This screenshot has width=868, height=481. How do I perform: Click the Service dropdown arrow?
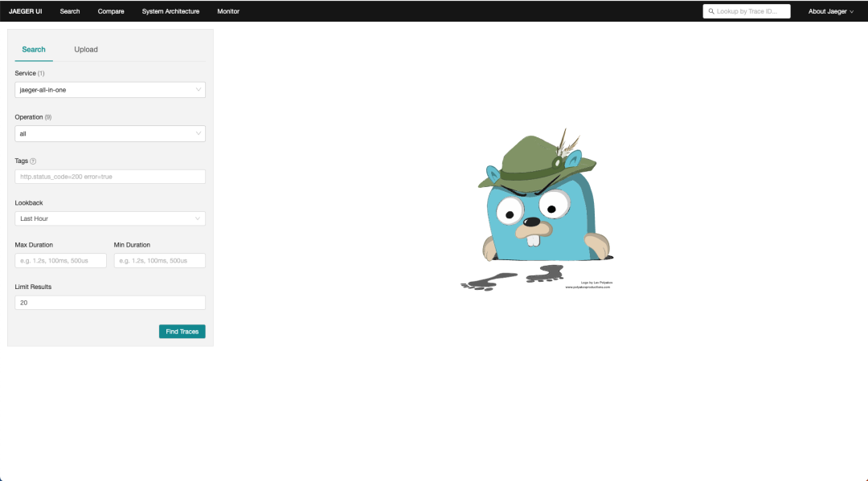(199, 90)
